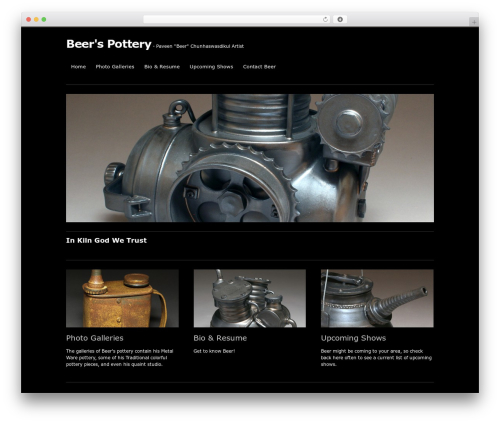Image resolution: width=500 pixels, height=423 pixels.
Task: Click the galleries description paragraph
Action: [120, 358]
